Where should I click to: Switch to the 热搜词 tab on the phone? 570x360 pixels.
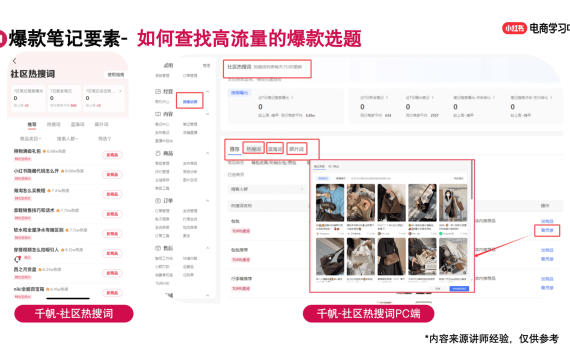click(x=54, y=125)
